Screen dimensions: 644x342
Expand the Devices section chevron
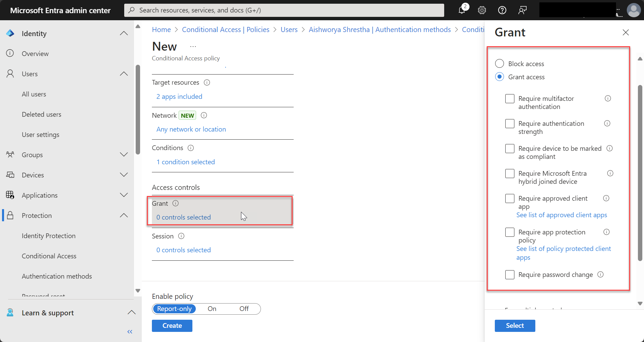click(124, 175)
